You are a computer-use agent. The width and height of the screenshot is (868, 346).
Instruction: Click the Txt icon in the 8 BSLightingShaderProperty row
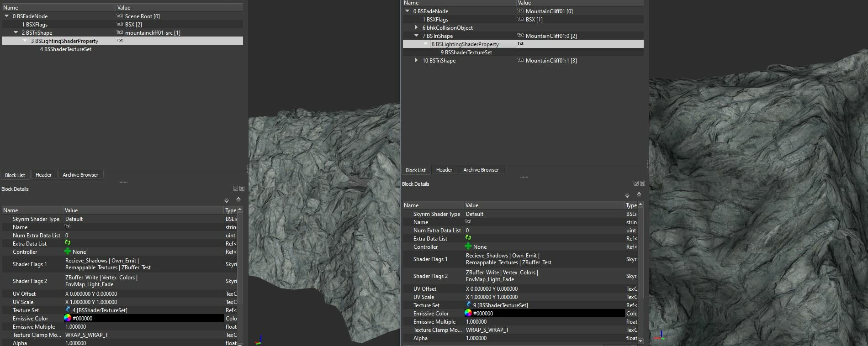[x=520, y=44]
